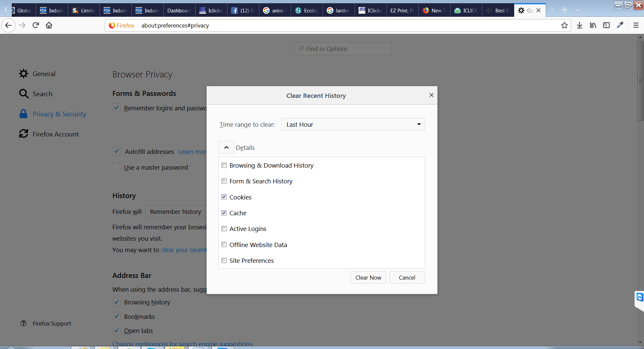644x349 pixels.
Task: Collapse the Details section arrow
Action: click(226, 148)
